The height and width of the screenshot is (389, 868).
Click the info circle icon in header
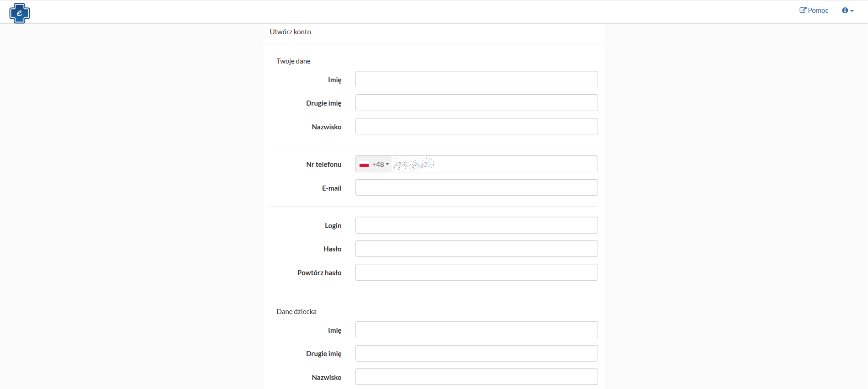tap(845, 11)
